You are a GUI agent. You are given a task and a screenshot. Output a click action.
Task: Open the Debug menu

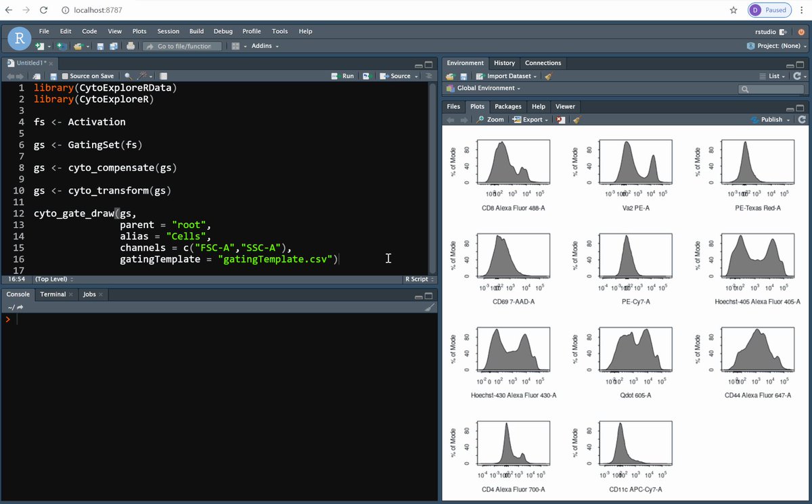pos(223,31)
